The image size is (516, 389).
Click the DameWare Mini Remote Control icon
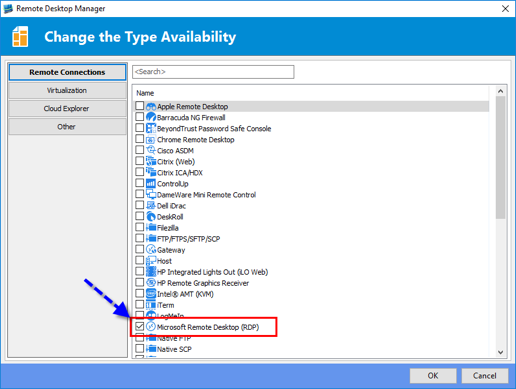tap(151, 195)
